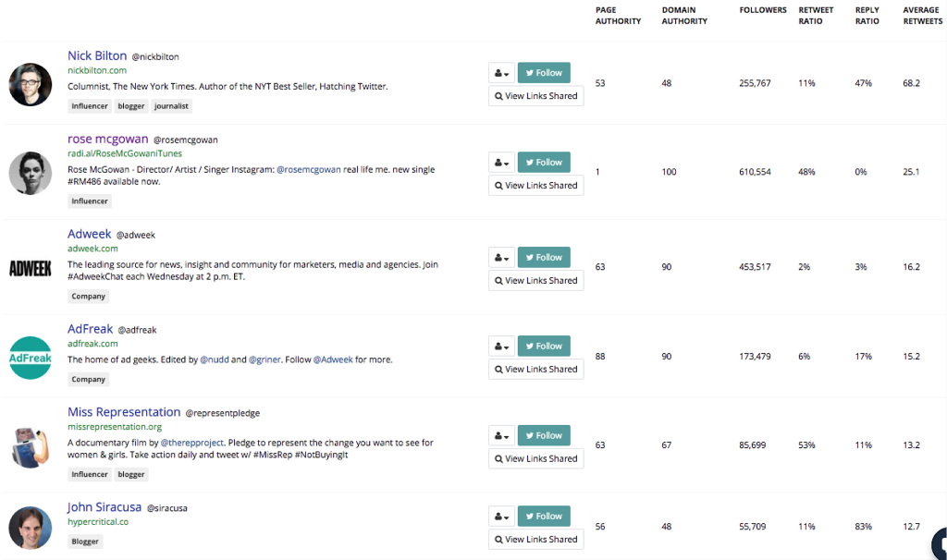Screen dimensions: 947x560
Task: Click the person icon beside John Siracusa's Follow button
Action: (x=500, y=516)
